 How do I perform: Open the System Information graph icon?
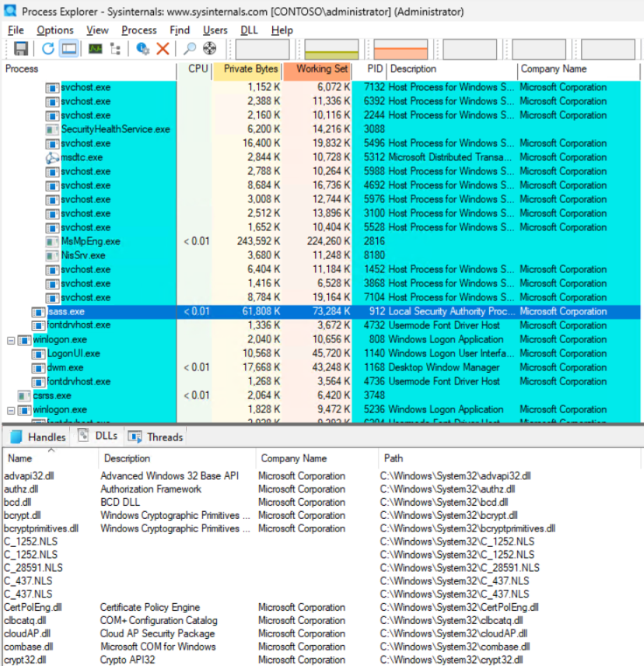[96, 48]
